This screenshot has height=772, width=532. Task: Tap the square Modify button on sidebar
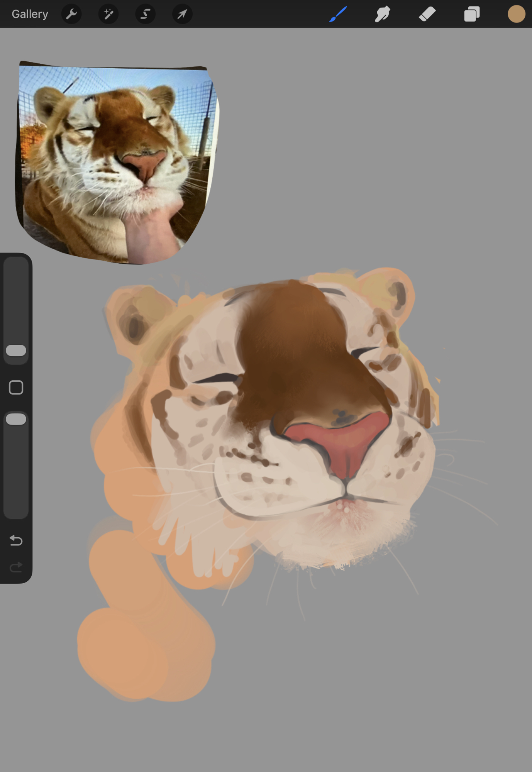coord(16,387)
